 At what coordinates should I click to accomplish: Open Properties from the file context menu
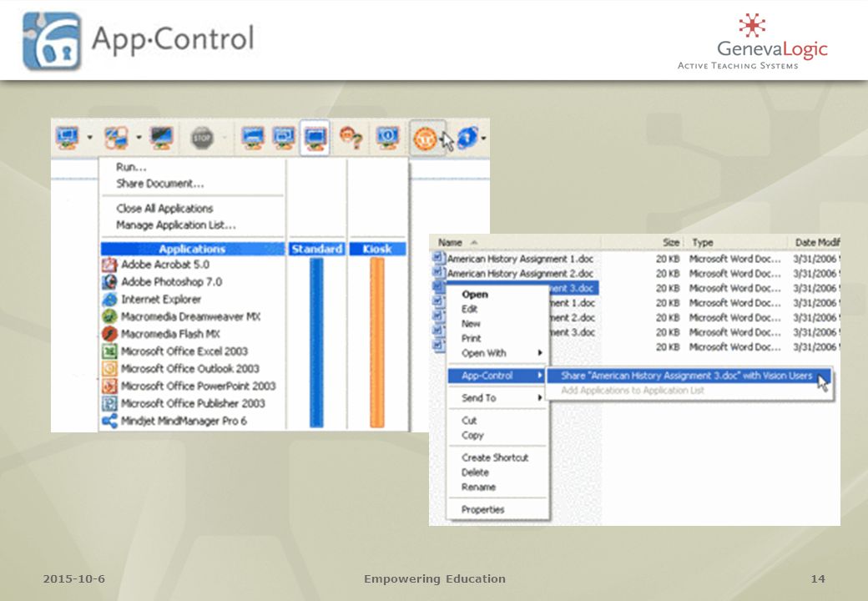[482, 510]
